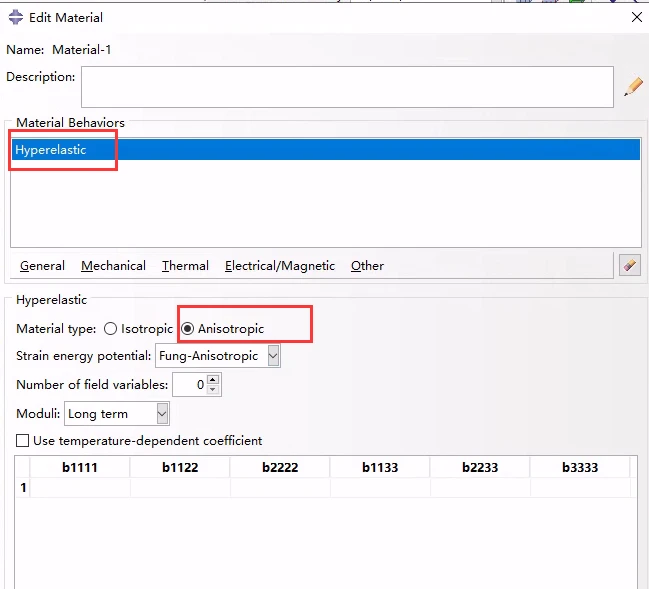Click the Material-1 name text
The width and height of the screenshot is (649, 589).
point(82,50)
